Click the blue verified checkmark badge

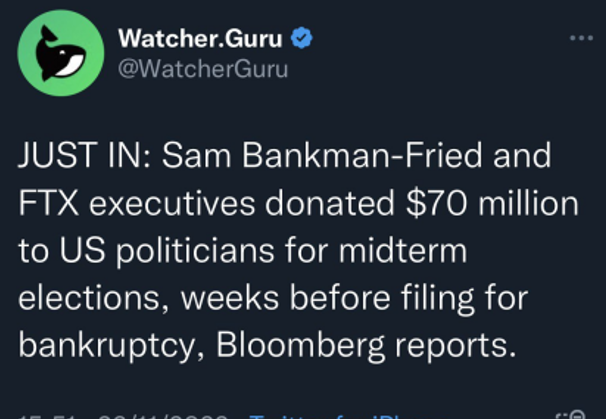[x=301, y=38]
